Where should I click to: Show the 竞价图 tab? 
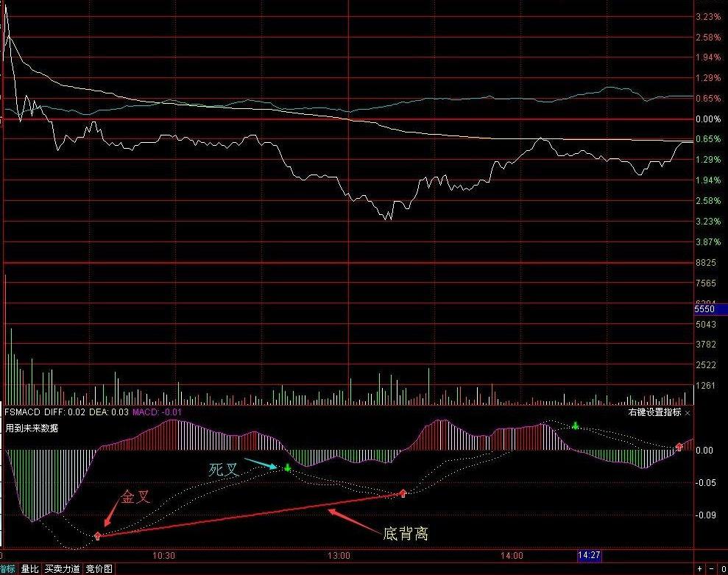99,568
